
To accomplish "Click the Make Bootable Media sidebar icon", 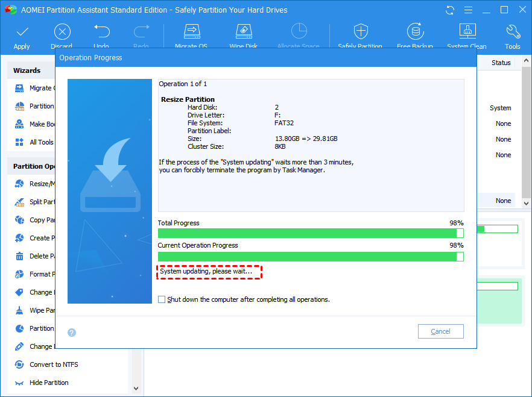I will tap(19, 124).
